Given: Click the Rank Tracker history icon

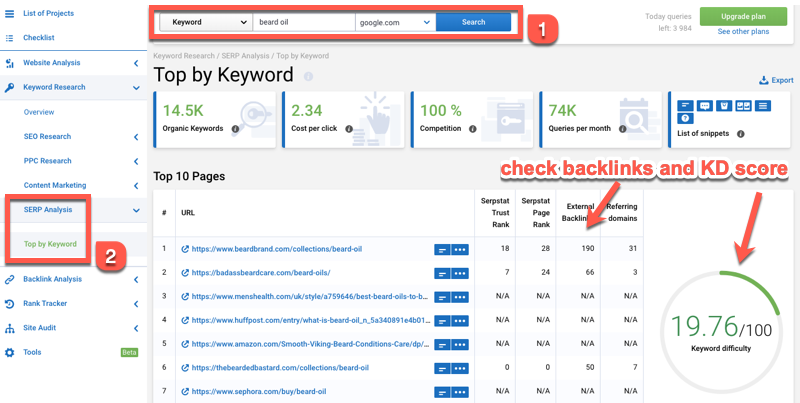Looking at the screenshot, I should pyautogui.click(x=9, y=304).
